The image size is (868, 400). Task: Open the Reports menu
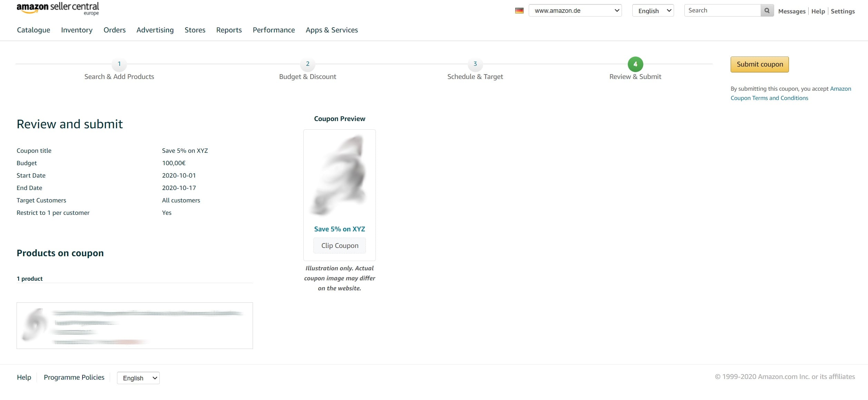229,30
